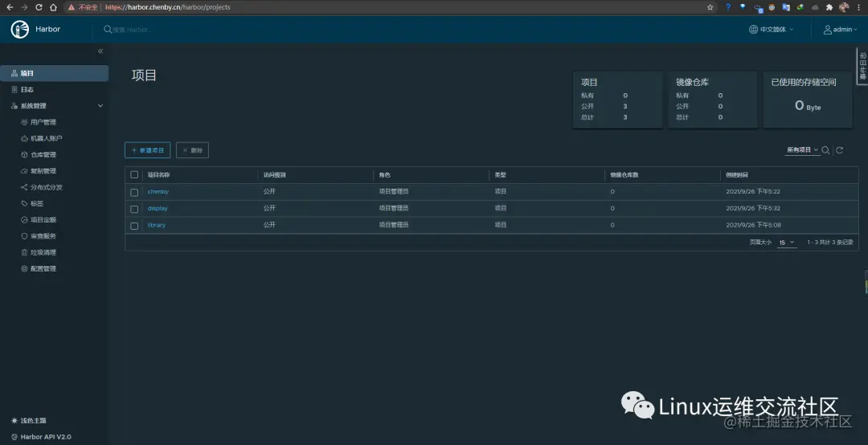Click the 1 - 3 共计 3 条记录 text
Image resolution: width=868 pixels, height=445 pixels.
click(829, 243)
